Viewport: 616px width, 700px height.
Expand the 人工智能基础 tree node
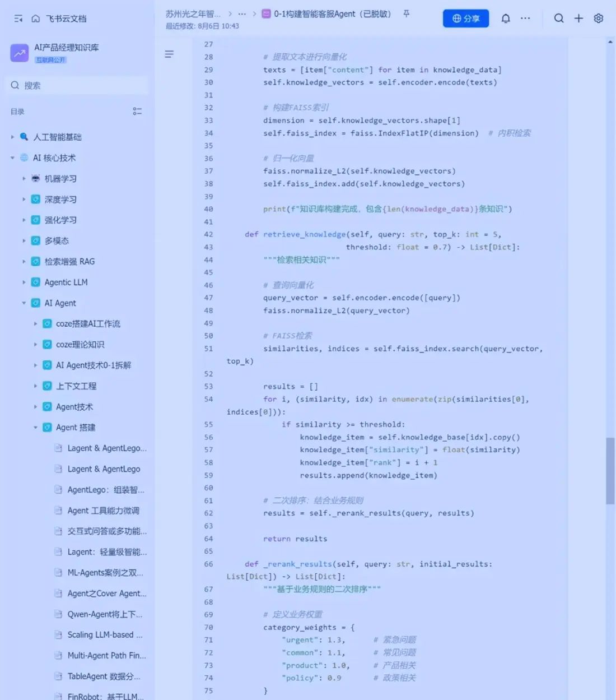tap(12, 137)
